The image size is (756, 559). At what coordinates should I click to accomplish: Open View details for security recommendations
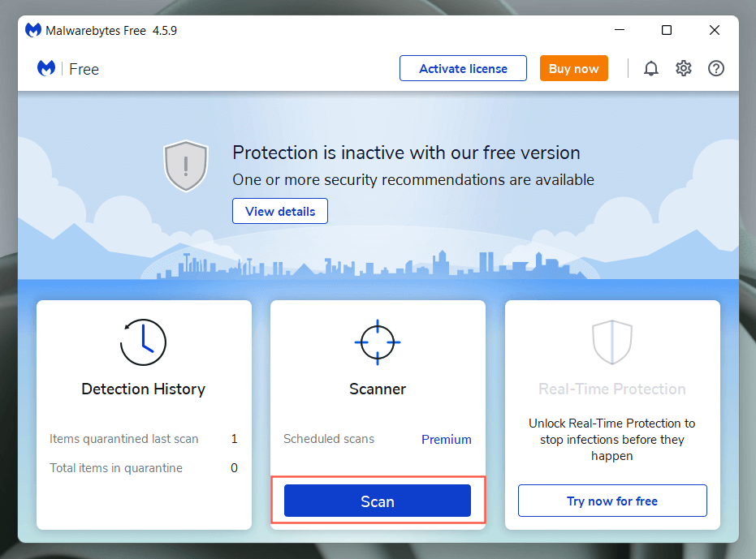[x=280, y=212]
